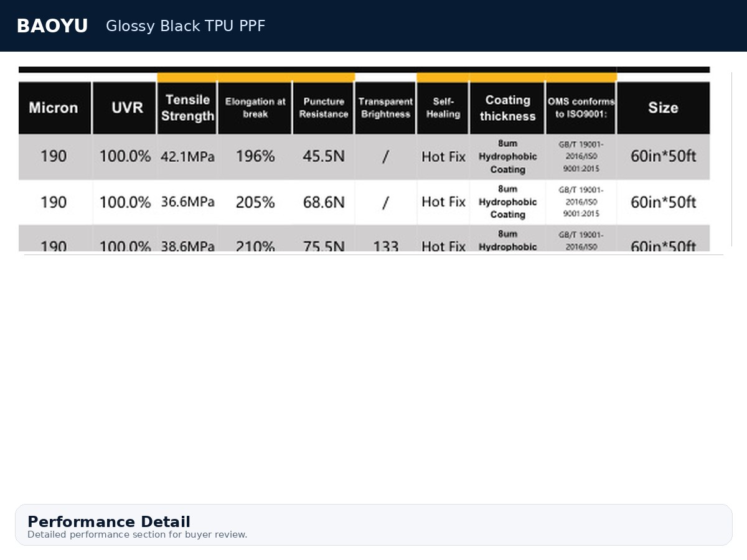Click the 68.6N puncture resistance value
The height and width of the screenshot is (560, 747).
tap(324, 202)
